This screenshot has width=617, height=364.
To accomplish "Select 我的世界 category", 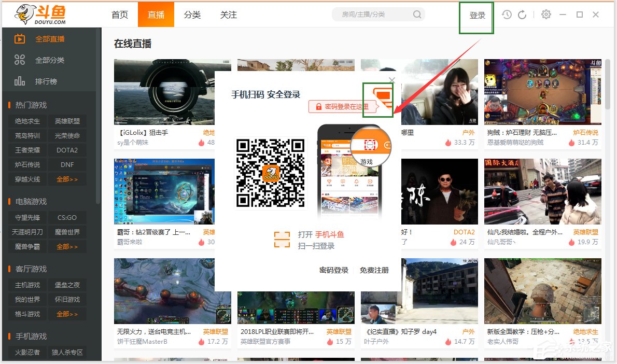I will [27, 300].
